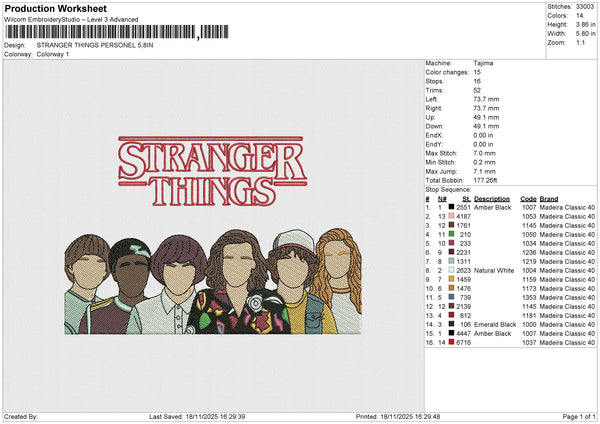Pick the magenta swatch for code 1034
The height and width of the screenshot is (424, 600).
452,243
